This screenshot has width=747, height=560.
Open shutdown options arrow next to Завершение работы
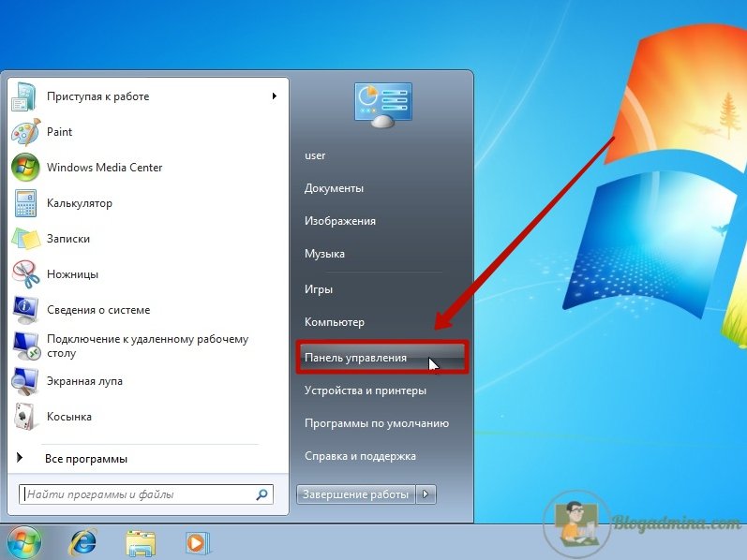coord(426,494)
